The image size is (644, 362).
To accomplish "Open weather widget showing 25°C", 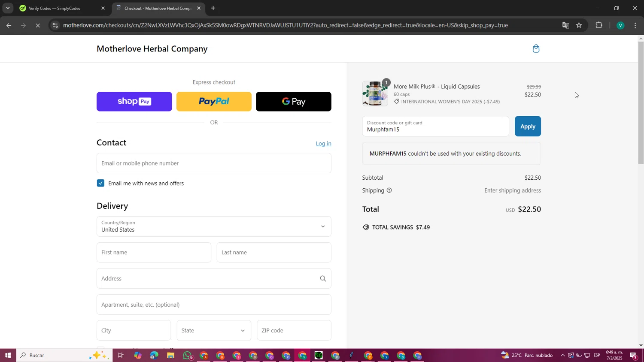I will 527,355.
